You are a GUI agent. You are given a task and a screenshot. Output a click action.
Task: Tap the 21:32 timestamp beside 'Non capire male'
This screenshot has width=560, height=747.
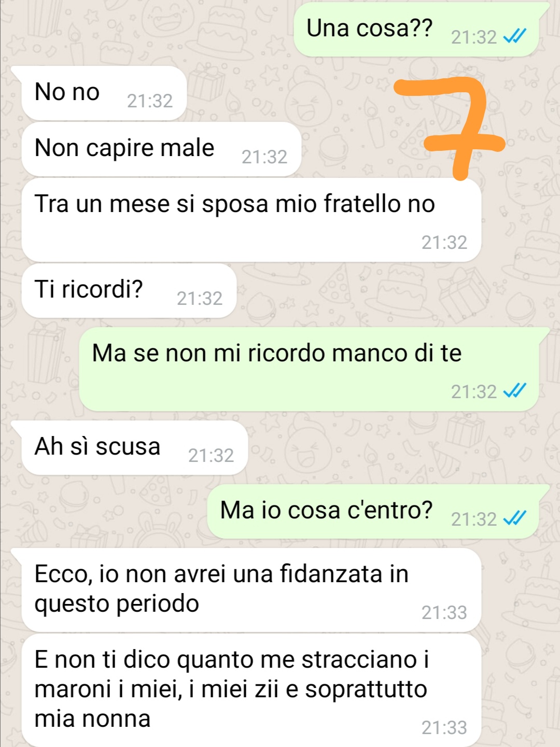264,157
